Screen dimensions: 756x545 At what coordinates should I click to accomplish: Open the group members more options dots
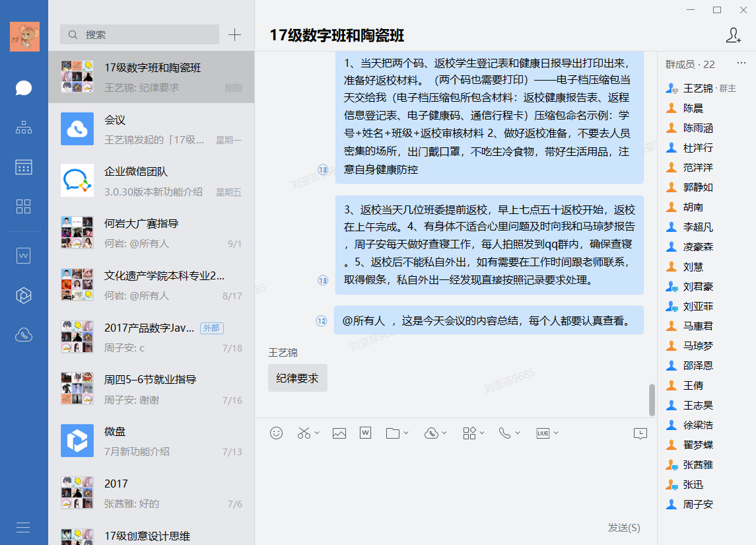pos(741,63)
